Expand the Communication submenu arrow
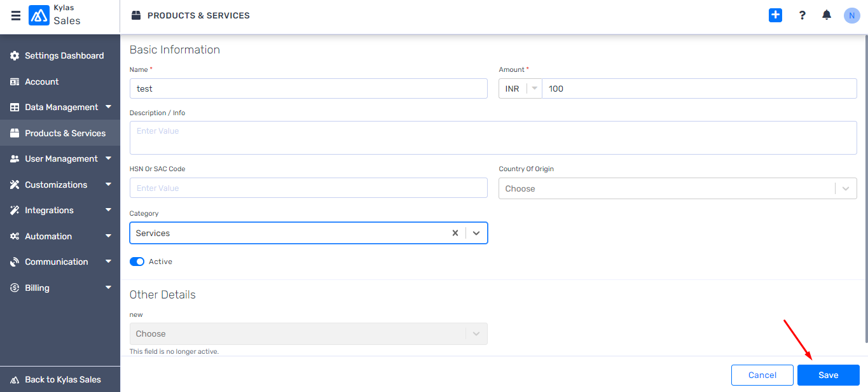The height and width of the screenshot is (392, 868). tap(108, 262)
